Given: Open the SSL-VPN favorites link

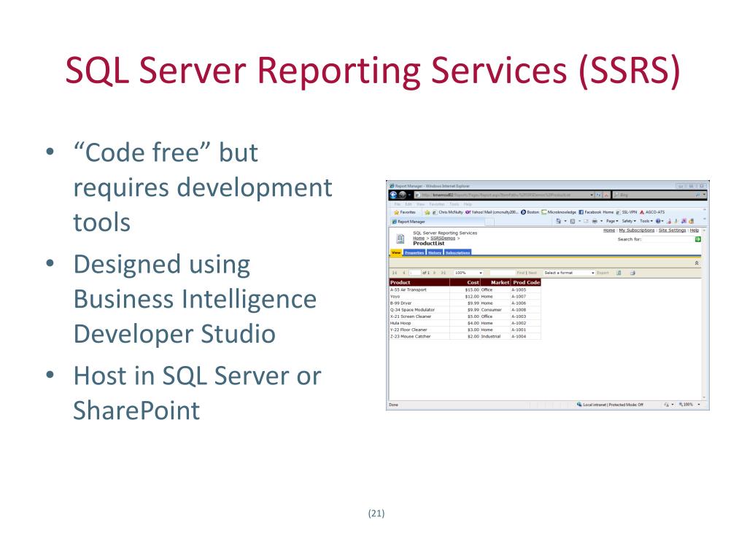Looking at the screenshot, I should click(627, 212).
